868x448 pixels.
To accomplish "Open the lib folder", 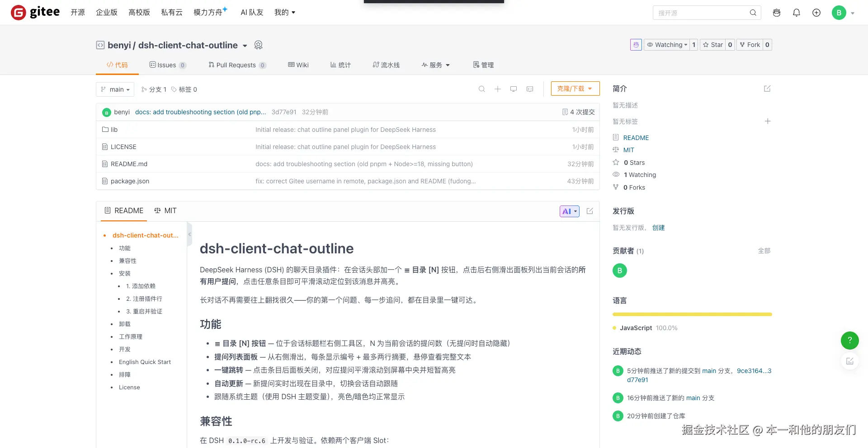I will (114, 130).
